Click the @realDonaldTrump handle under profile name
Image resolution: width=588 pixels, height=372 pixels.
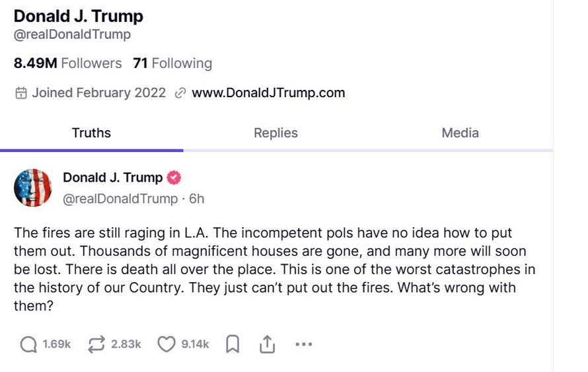72,34
